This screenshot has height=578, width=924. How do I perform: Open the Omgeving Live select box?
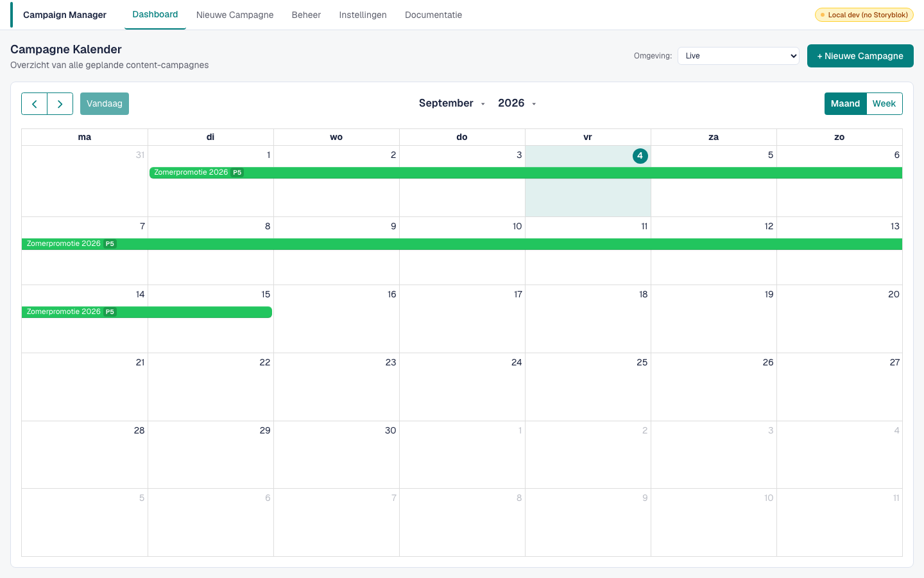coord(739,56)
